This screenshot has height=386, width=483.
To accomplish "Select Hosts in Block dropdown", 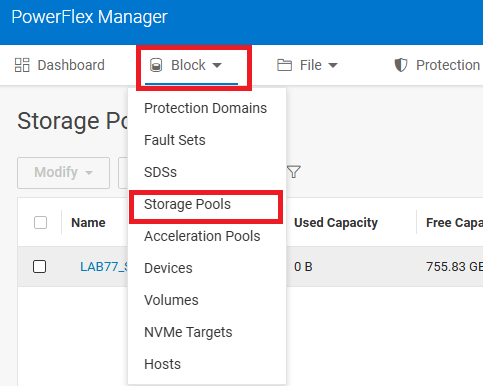I will click(162, 364).
